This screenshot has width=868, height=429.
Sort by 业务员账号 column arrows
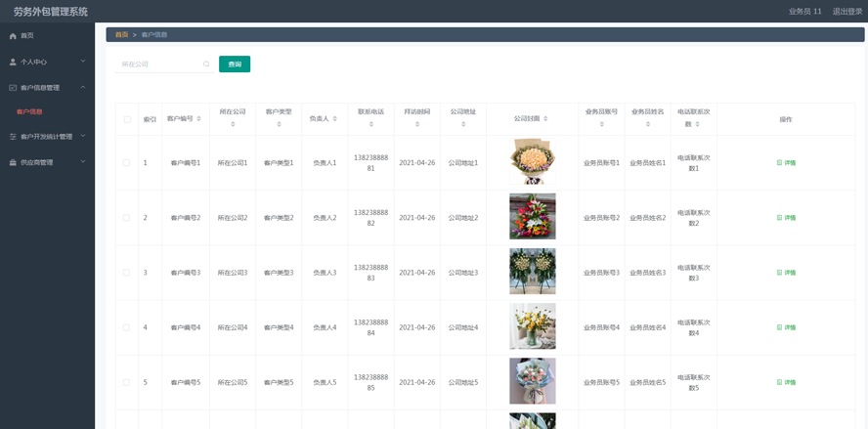[x=601, y=124]
